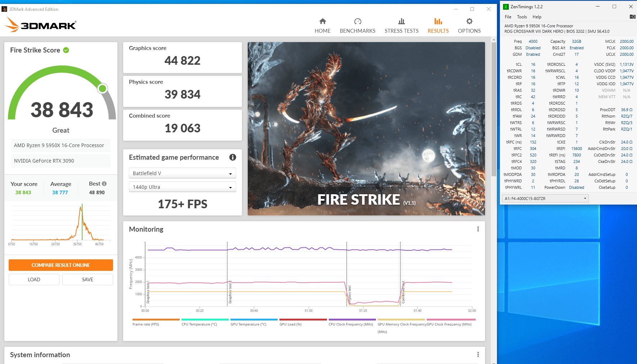Click the Average score 38 777 value
The width and height of the screenshot is (637, 364).
click(x=60, y=192)
